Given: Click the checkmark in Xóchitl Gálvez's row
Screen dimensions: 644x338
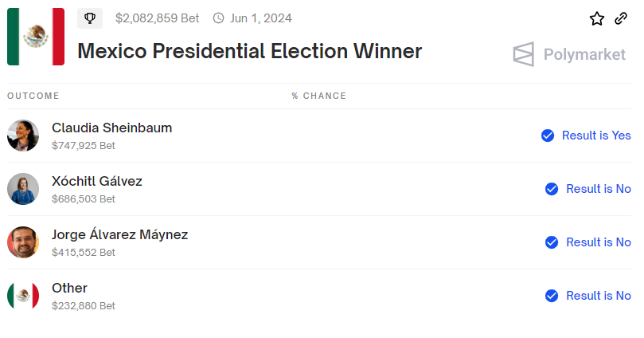Looking at the screenshot, I should [552, 189].
